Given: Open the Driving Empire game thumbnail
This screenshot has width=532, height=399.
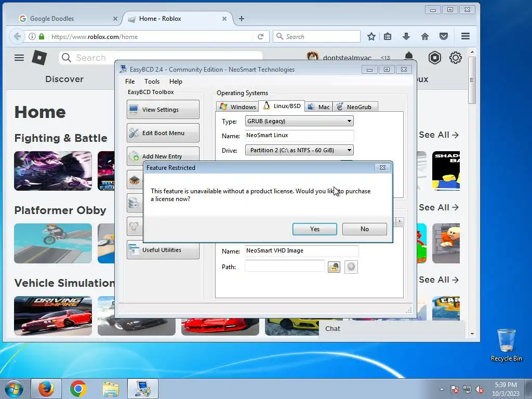Looking at the screenshot, I should click(x=53, y=316).
